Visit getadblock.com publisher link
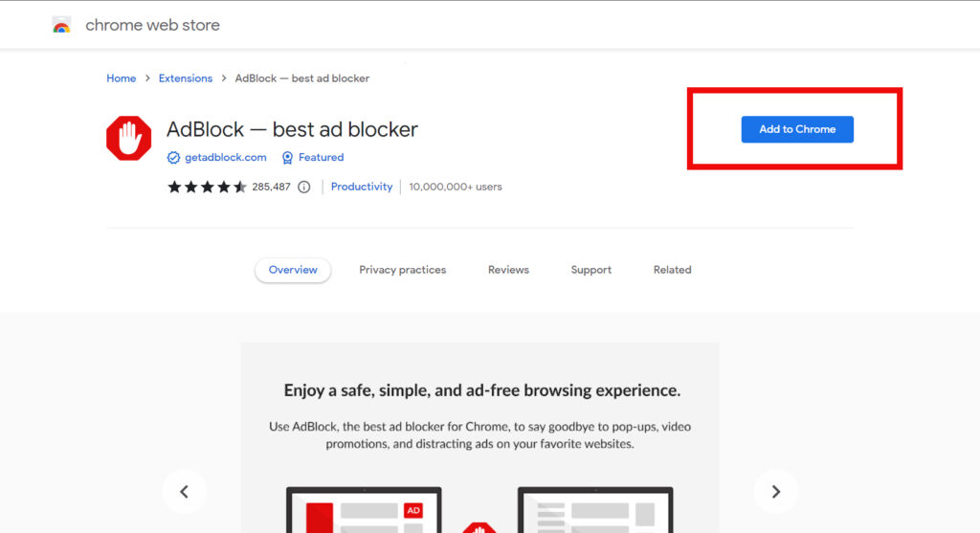 (x=226, y=158)
